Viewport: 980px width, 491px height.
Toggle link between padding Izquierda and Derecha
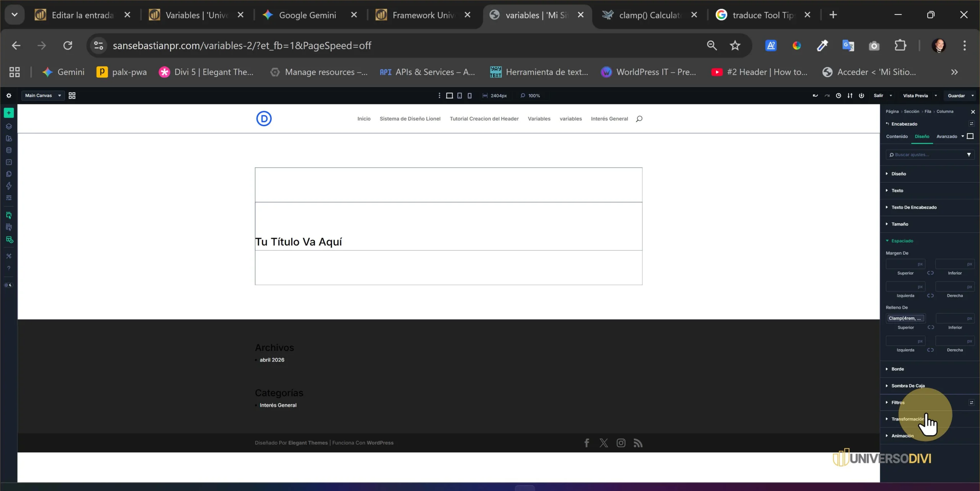pos(930,350)
